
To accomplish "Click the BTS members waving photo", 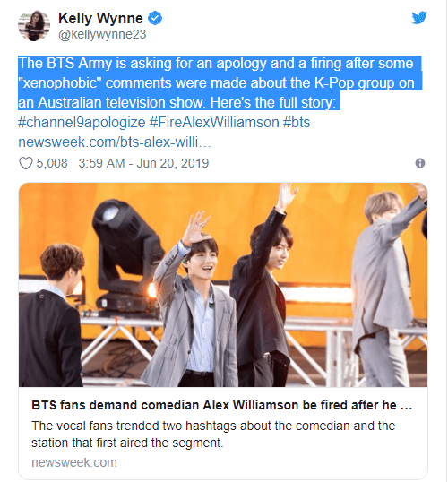I will point(223,285).
